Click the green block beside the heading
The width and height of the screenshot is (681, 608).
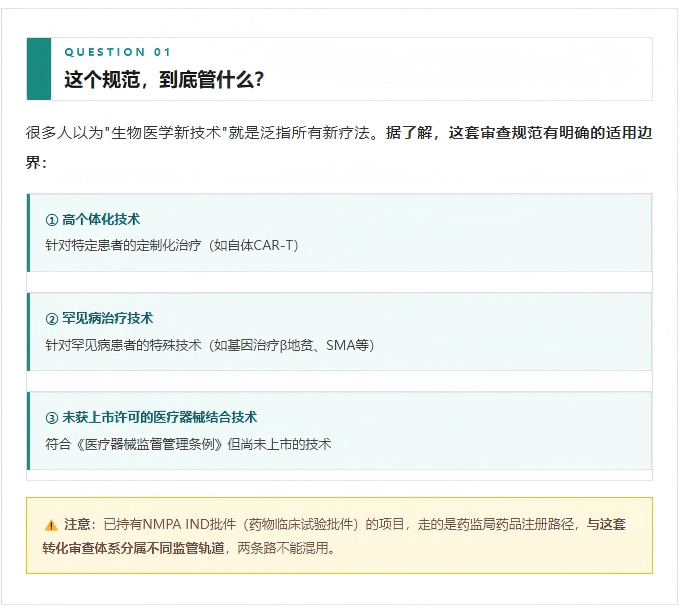pos(39,69)
